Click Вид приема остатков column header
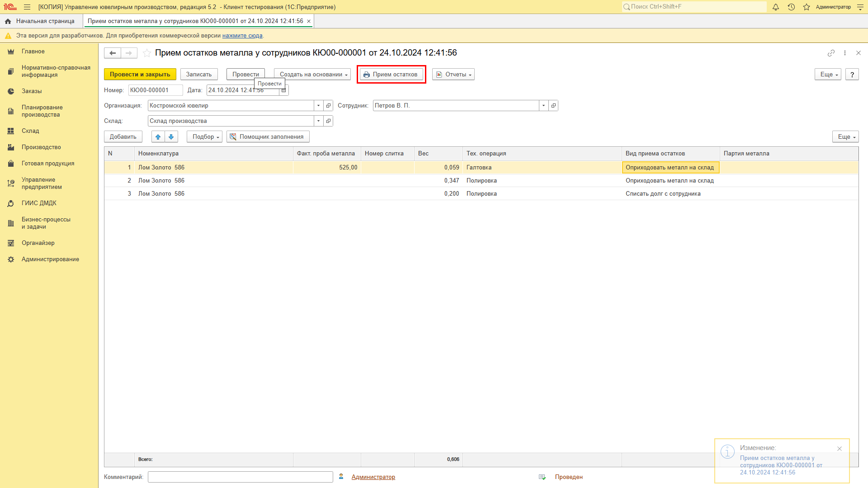 (x=671, y=154)
